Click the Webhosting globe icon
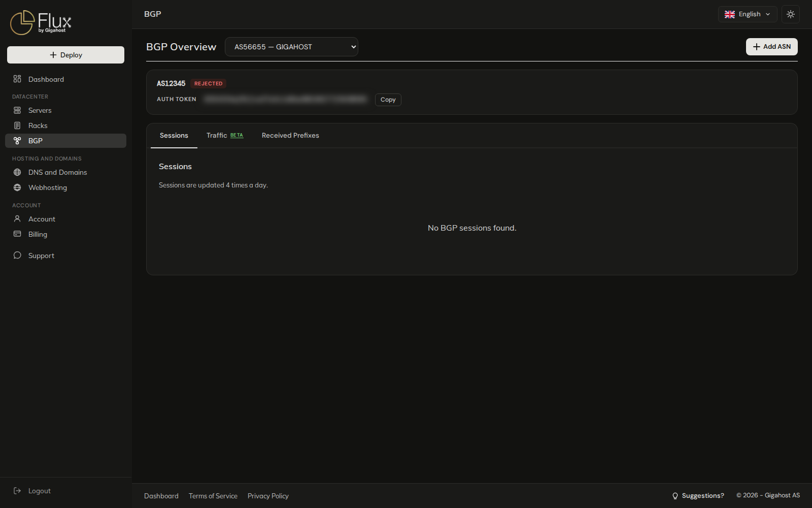This screenshot has height=508, width=812. point(17,187)
